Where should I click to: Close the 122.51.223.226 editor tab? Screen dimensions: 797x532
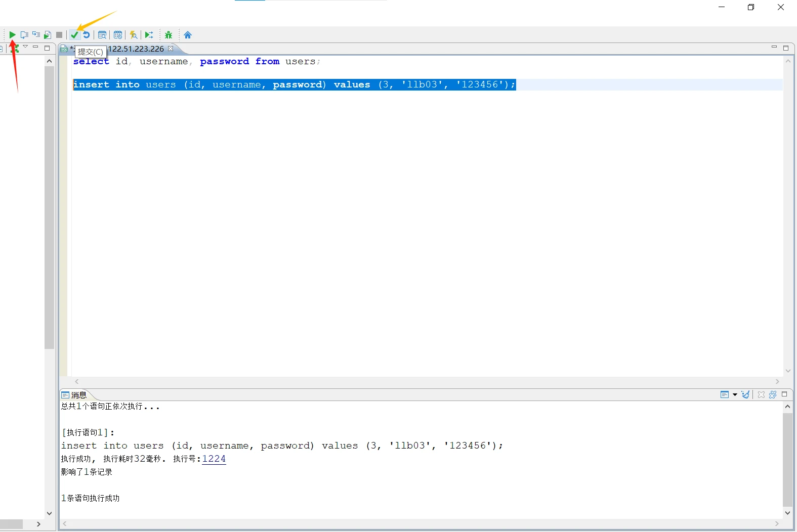click(x=171, y=49)
